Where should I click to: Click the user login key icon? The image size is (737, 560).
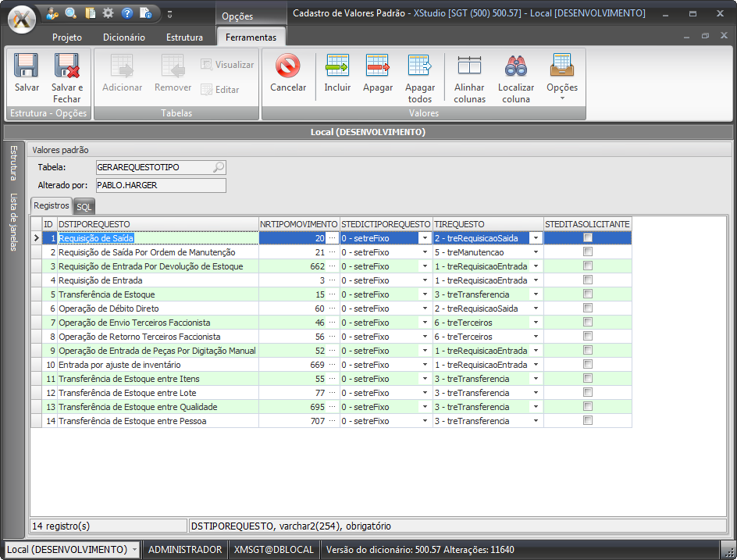click(52, 13)
